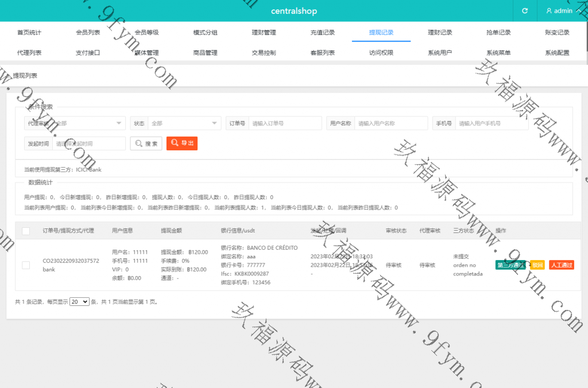Open the per-page count selector showing 20
Image resolution: width=588 pixels, height=388 pixels.
[x=79, y=301]
